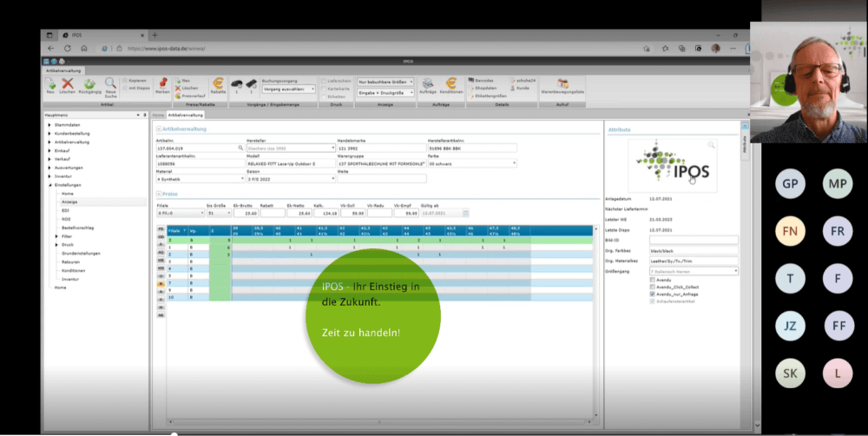Image resolution: width=868 pixels, height=436 pixels.
Task: Open Barcodes in the Details group
Action: [x=481, y=80]
